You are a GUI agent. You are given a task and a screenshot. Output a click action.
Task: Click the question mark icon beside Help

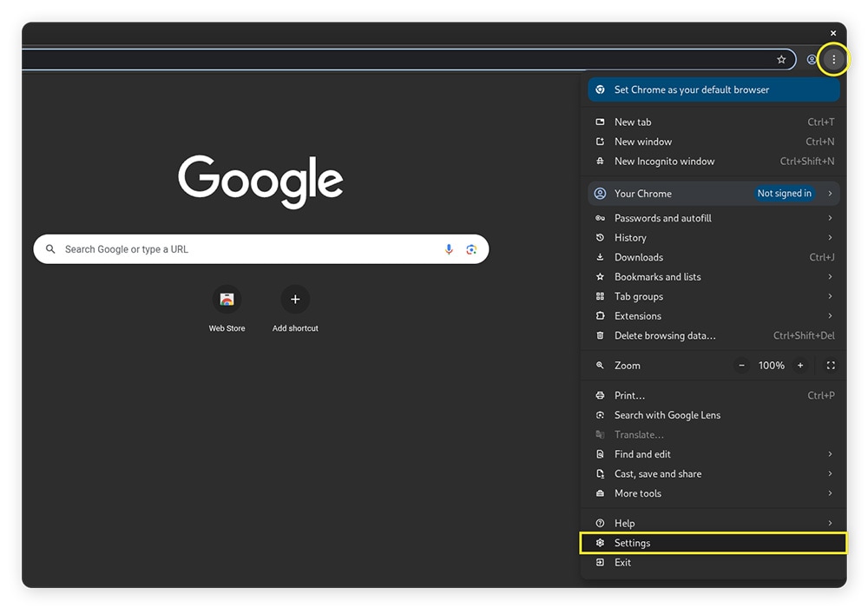pyautogui.click(x=600, y=523)
